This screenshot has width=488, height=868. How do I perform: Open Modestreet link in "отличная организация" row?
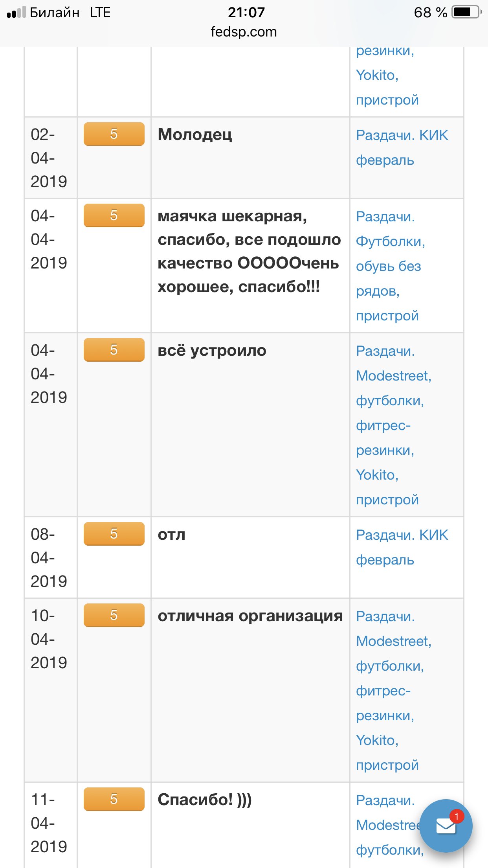pyautogui.click(x=393, y=641)
